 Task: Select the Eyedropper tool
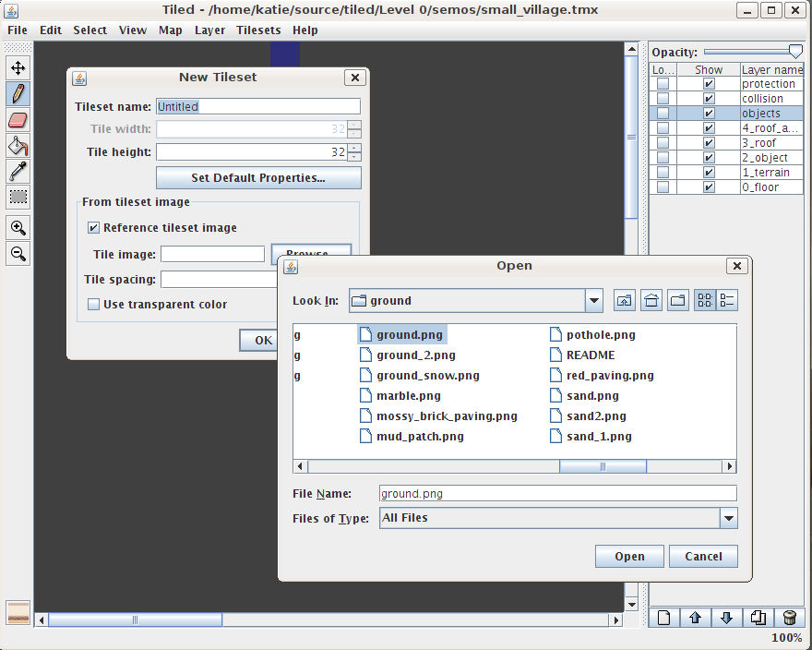(x=18, y=171)
